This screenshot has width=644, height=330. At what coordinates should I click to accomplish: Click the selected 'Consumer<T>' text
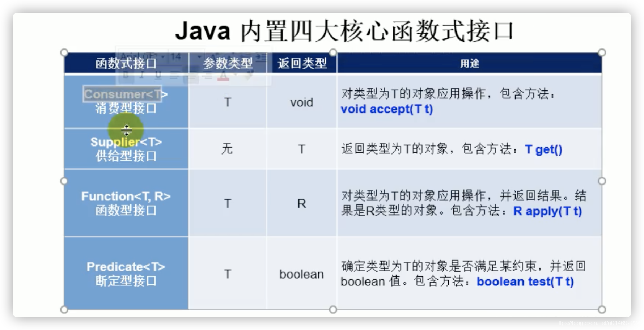[126, 94]
